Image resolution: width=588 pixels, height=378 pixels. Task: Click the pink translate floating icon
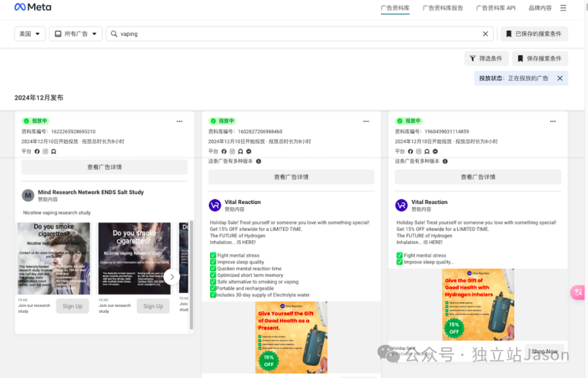click(x=578, y=292)
